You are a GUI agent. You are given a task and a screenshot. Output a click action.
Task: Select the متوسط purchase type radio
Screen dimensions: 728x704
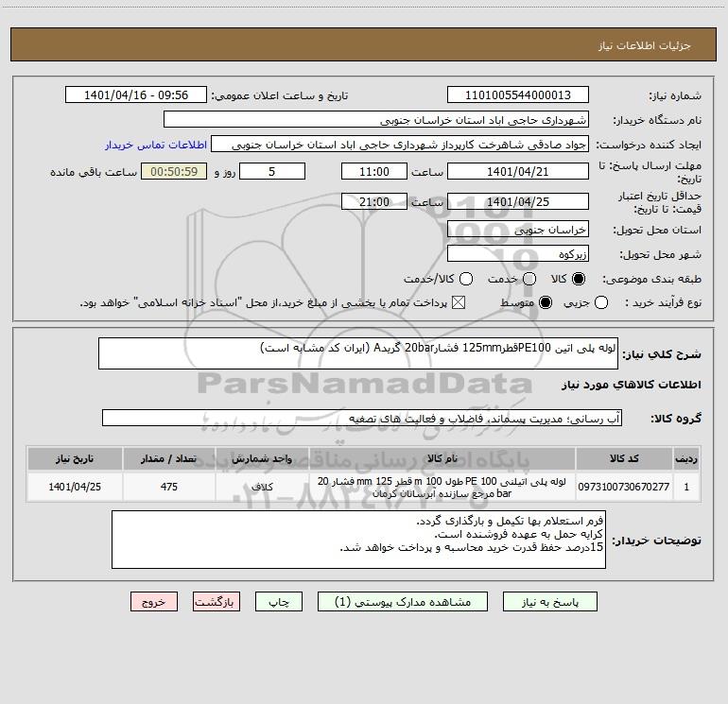[546, 303]
